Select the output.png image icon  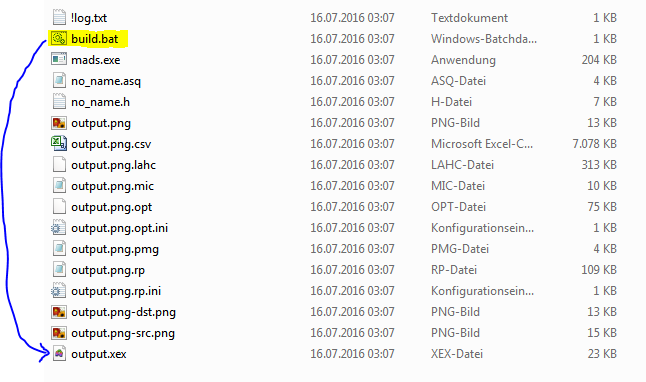59,122
